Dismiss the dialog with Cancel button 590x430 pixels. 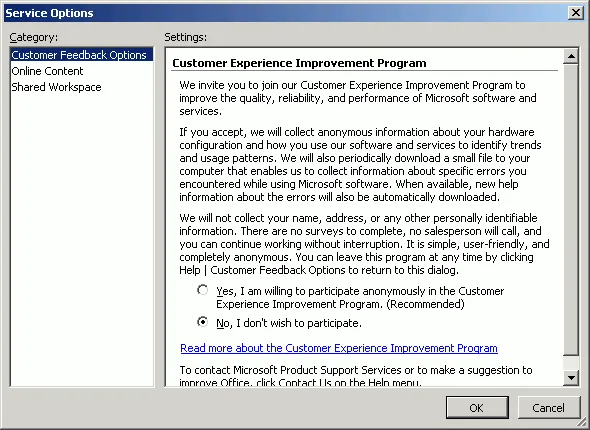[549, 408]
